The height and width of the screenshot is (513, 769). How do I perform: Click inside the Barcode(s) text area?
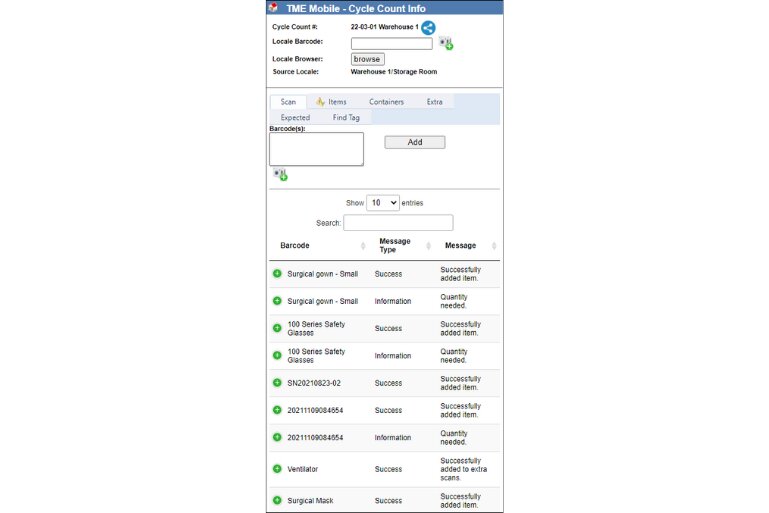pos(316,149)
